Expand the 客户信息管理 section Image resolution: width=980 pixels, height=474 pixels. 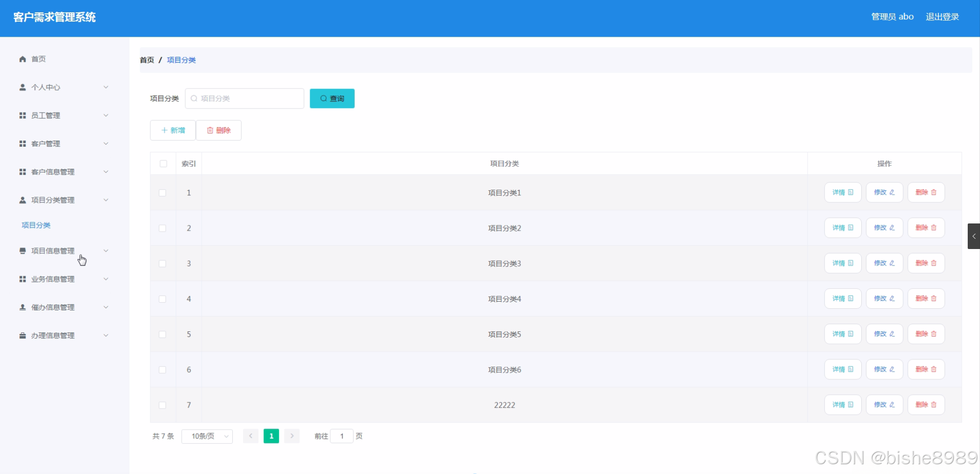tap(53, 172)
